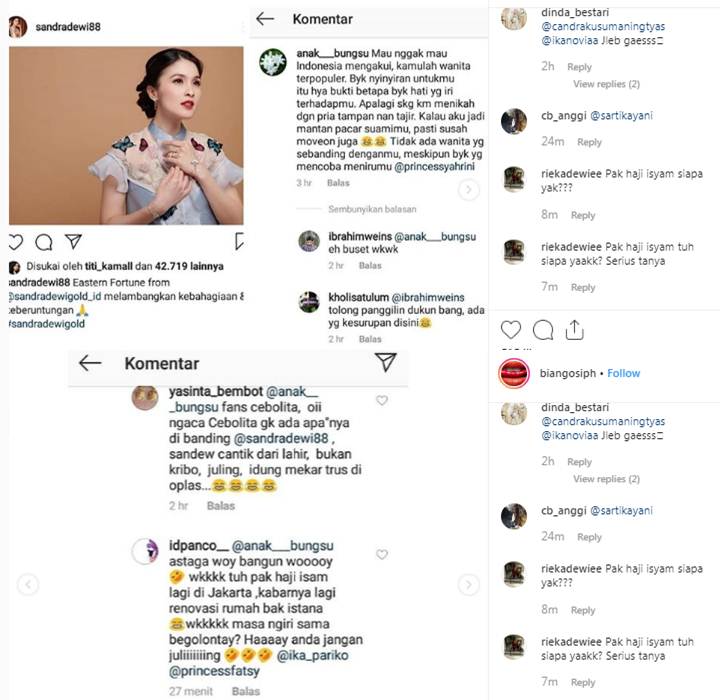Go back using arrow above anak___bungsu's comment

click(x=265, y=19)
